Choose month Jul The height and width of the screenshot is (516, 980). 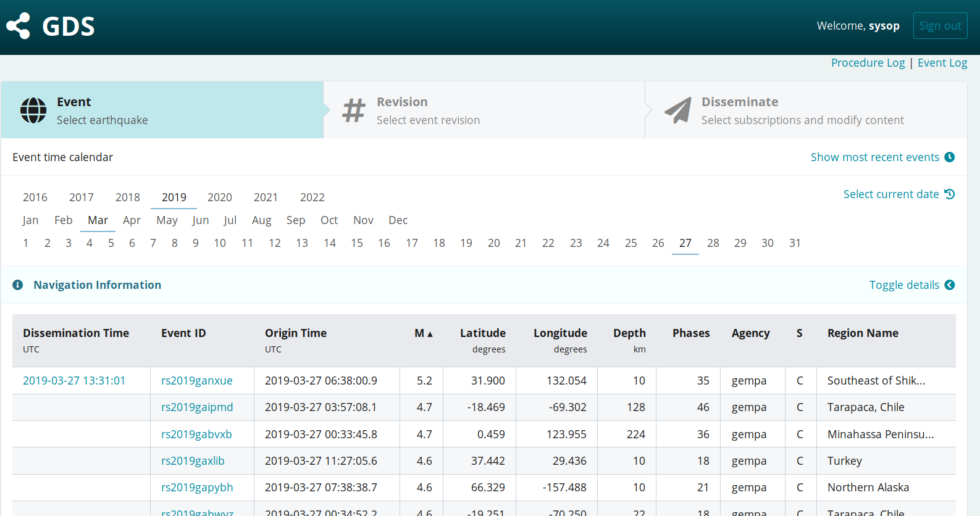tap(230, 220)
